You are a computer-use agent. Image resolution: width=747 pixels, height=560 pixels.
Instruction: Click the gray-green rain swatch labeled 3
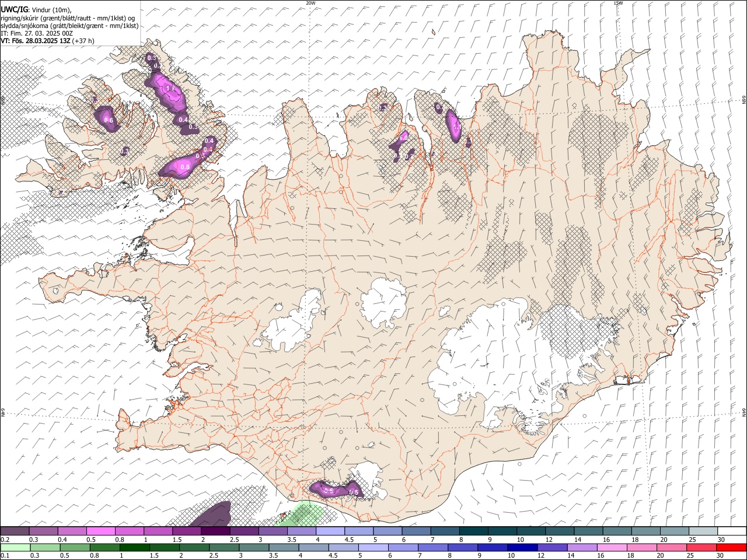point(254,548)
